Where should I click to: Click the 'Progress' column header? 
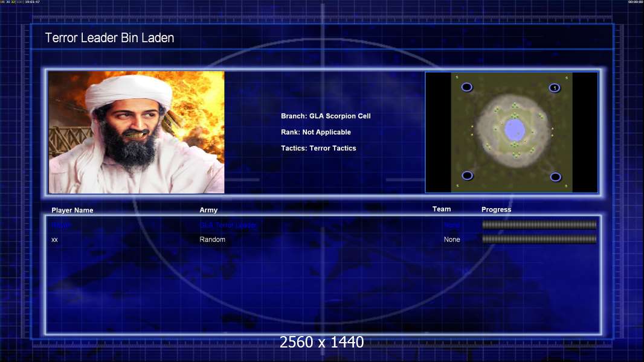point(496,209)
